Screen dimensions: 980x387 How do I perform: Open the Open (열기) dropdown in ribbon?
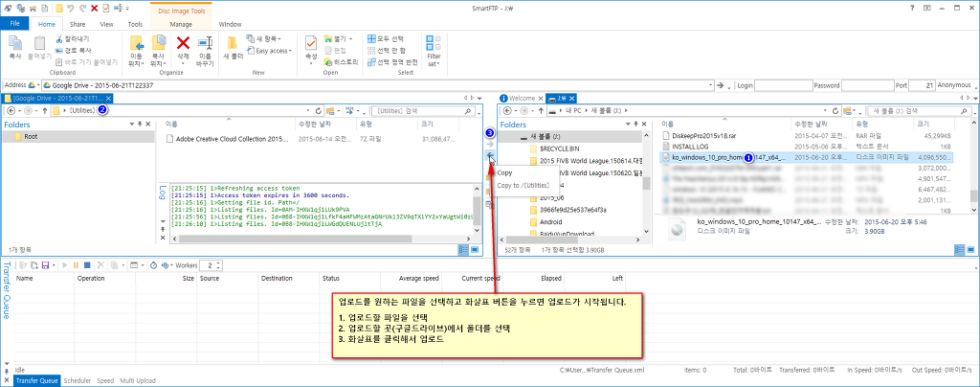coord(339,38)
